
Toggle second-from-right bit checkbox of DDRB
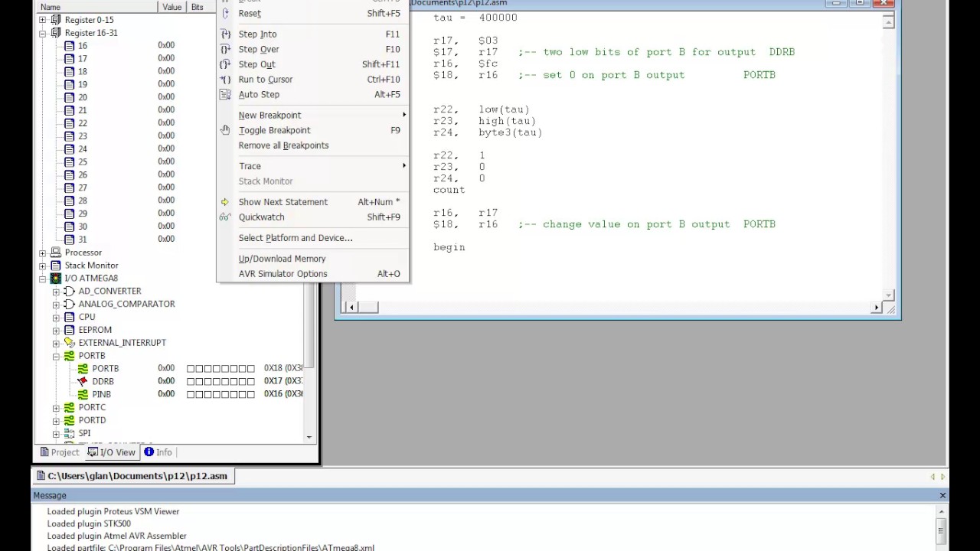[242, 381]
